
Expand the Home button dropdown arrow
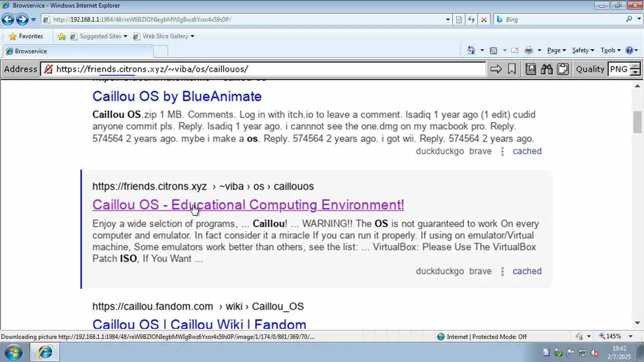482,50
